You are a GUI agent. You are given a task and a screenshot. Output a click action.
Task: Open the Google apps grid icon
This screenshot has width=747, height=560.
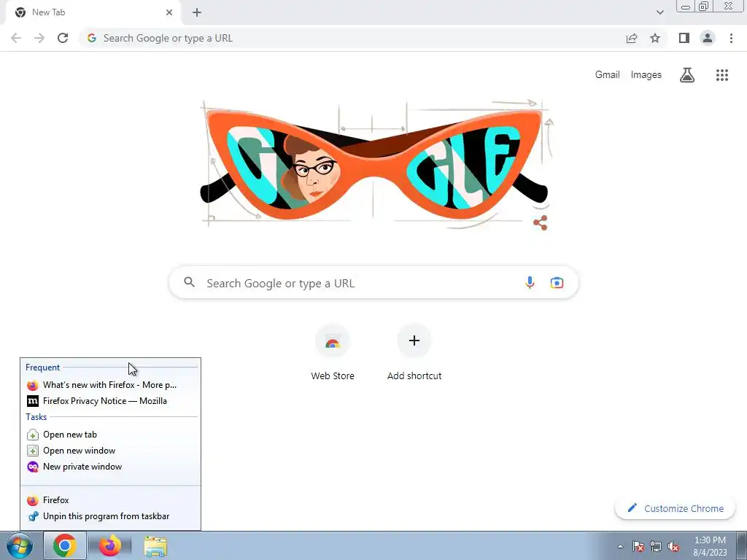(x=722, y=75)
